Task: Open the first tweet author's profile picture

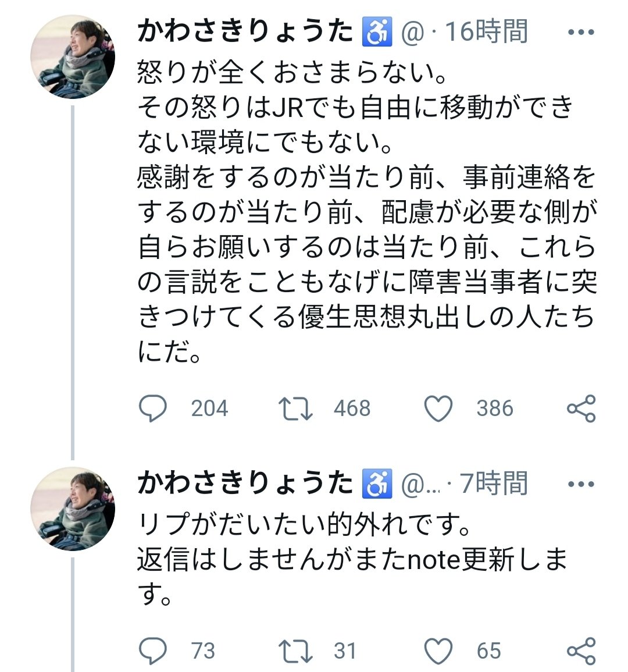Action: click(x=73, y=56)
